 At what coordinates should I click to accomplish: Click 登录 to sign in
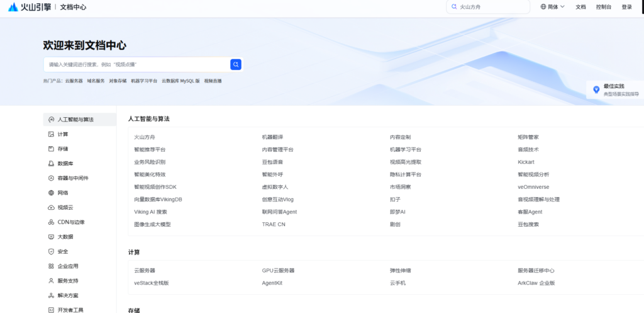coord(627,7)
